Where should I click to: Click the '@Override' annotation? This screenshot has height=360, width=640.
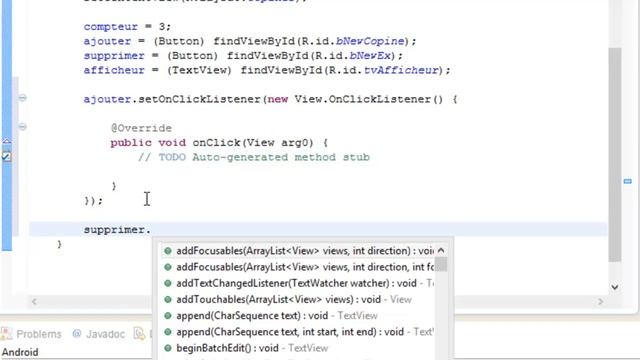point(141,128)
